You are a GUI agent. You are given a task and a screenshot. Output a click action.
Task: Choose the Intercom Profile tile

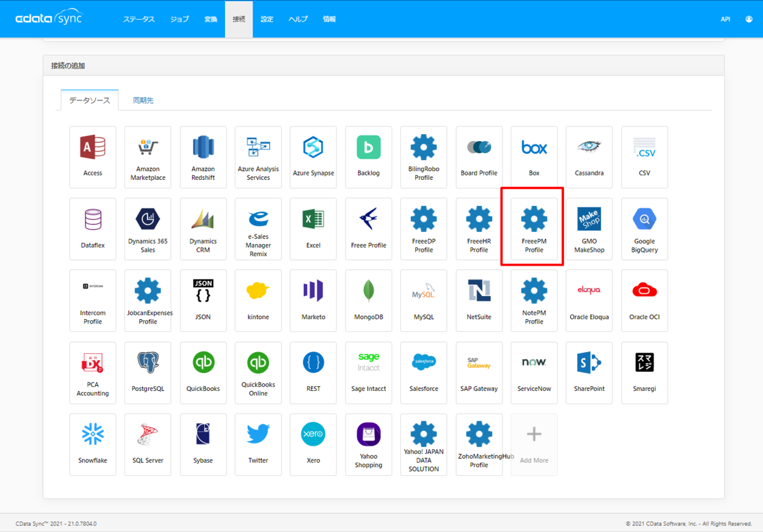point(93,301)
